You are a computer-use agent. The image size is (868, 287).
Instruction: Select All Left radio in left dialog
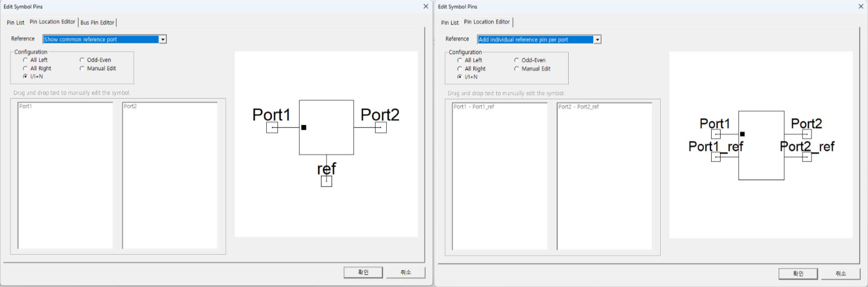click(x=25, y=60)
